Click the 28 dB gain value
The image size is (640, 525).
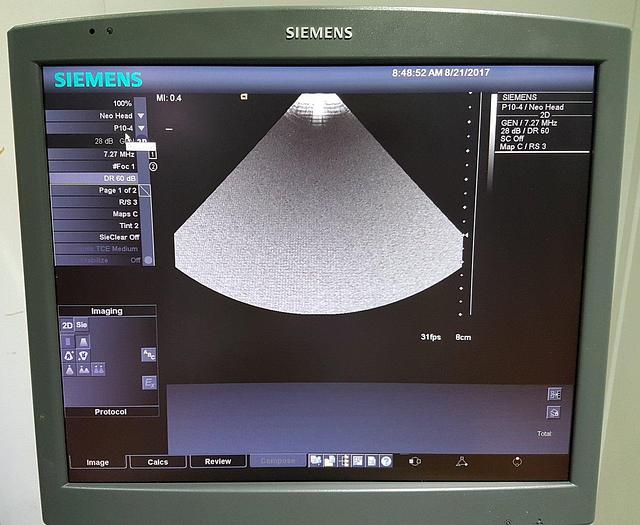(x=104, y=141)
